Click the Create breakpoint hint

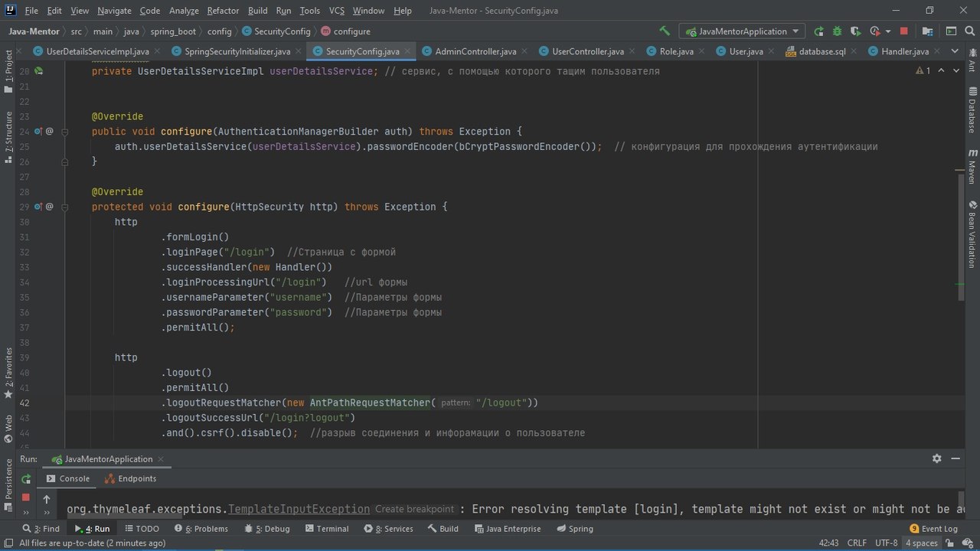pos(414,509)
